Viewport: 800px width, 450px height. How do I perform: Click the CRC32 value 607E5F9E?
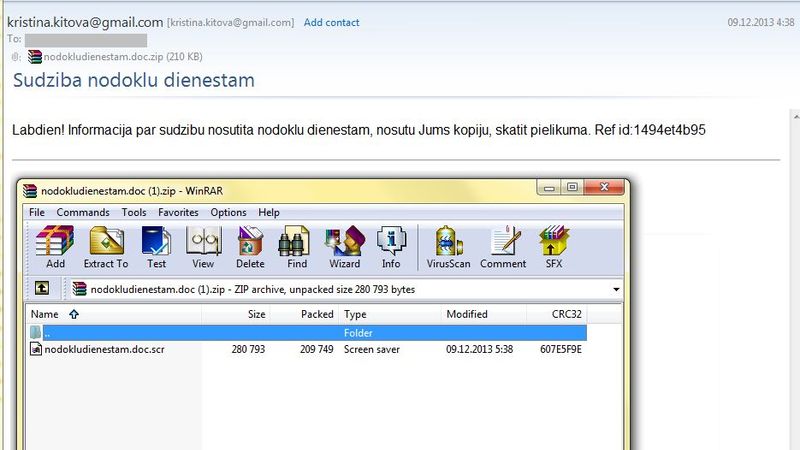[x=561, y=349]
